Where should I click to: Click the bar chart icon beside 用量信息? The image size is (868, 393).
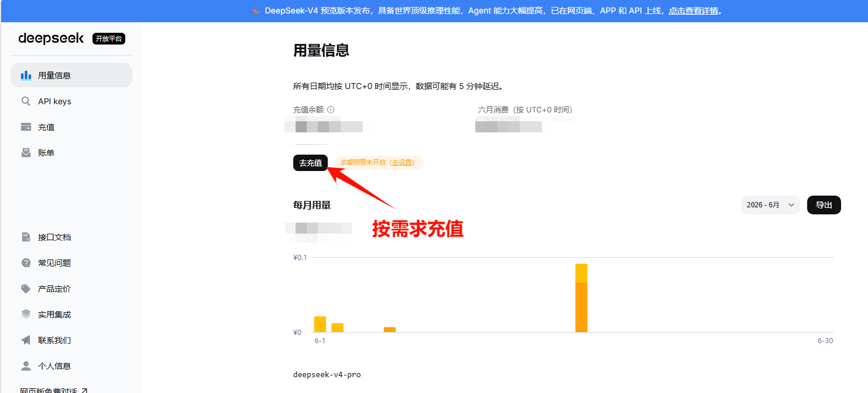pyautogui.click(x=26, y=76)
